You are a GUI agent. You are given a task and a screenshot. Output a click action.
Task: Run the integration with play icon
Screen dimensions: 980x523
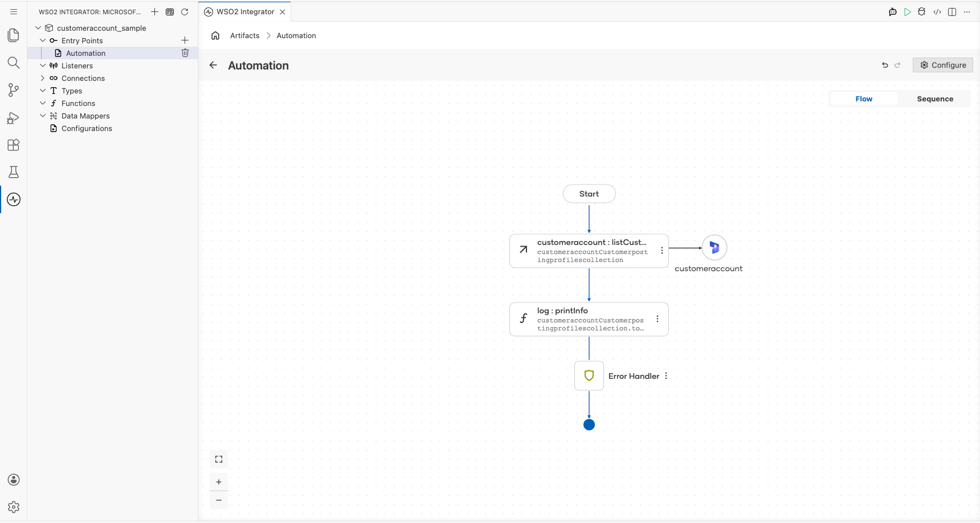pos(908,12)
